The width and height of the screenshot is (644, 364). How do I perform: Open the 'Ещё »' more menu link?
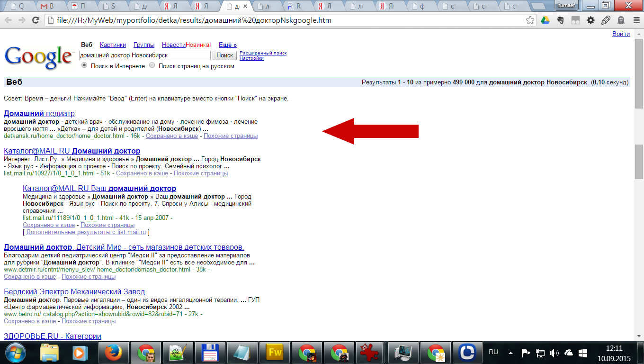pyautogui.click(x=228, y=45)
